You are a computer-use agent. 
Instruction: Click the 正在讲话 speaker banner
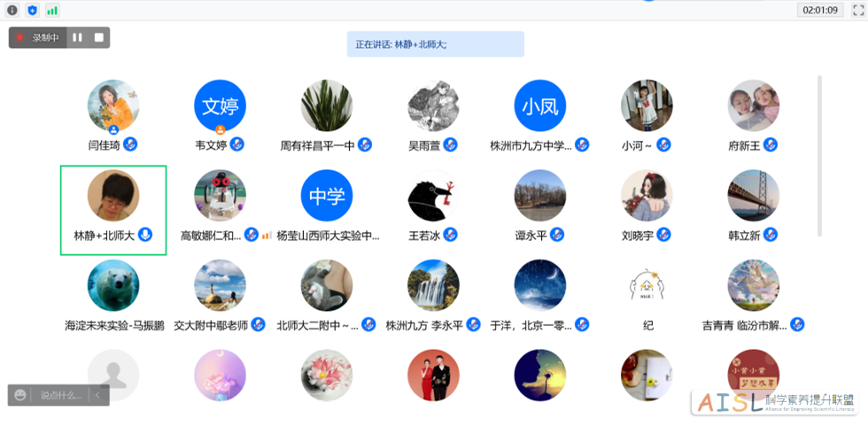[x=435, y=43]
